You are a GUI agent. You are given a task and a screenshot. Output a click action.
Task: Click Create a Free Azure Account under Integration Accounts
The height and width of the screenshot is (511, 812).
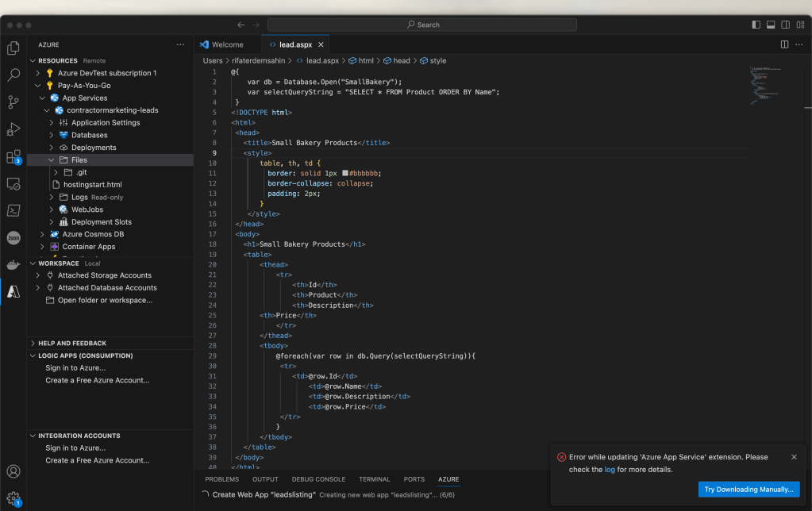click(x=98, y=460)
